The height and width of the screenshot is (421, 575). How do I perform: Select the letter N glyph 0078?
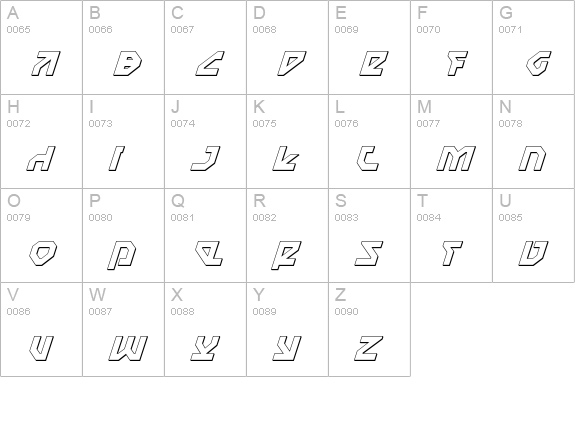533,141
